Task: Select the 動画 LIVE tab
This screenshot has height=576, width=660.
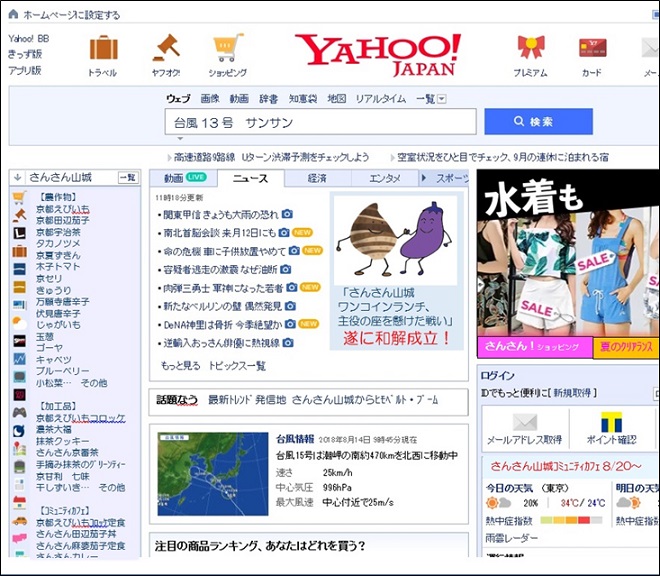Action: (184, 178)
